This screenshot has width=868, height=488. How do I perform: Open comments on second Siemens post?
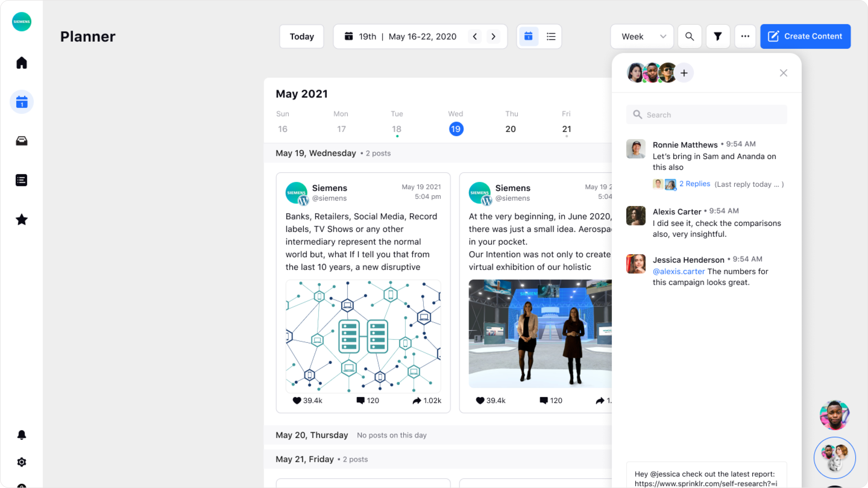click(551, 401)
